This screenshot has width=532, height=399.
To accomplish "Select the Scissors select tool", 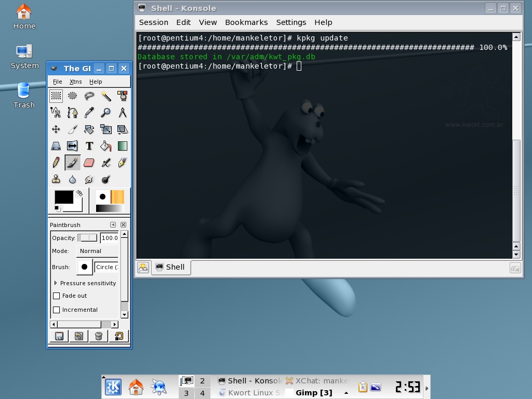I will (56, 113).
